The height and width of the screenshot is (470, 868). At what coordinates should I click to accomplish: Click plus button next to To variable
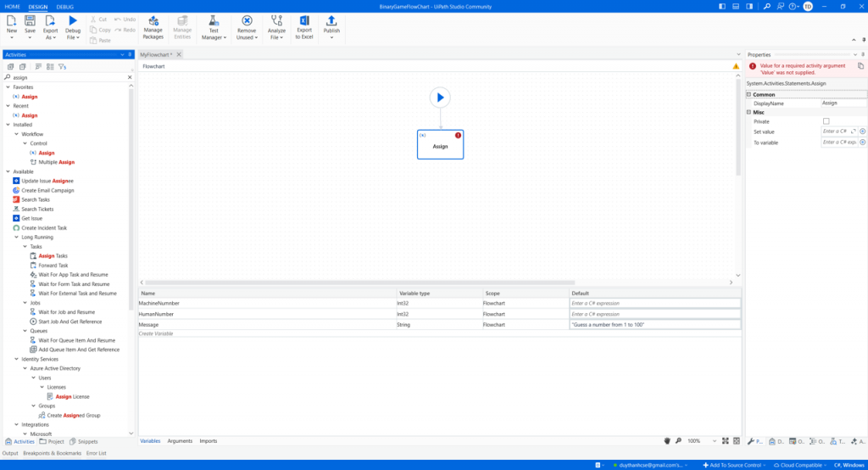[x=862, y=143]
